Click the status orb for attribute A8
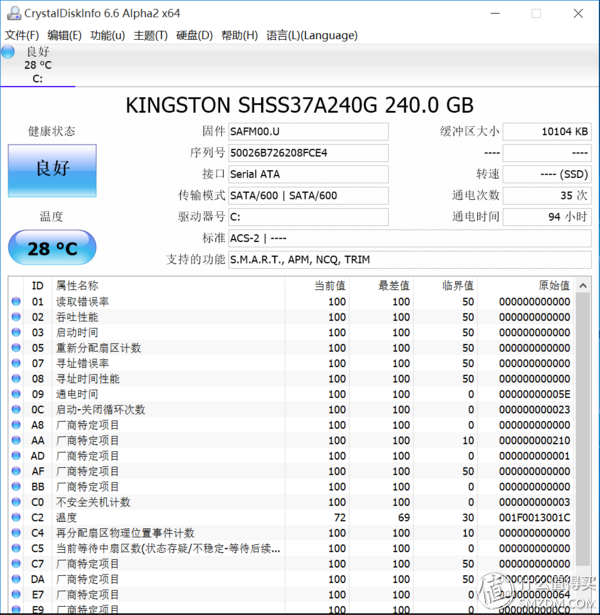The height and width of the screenshot is (615, 600). (x=16, y=425)
